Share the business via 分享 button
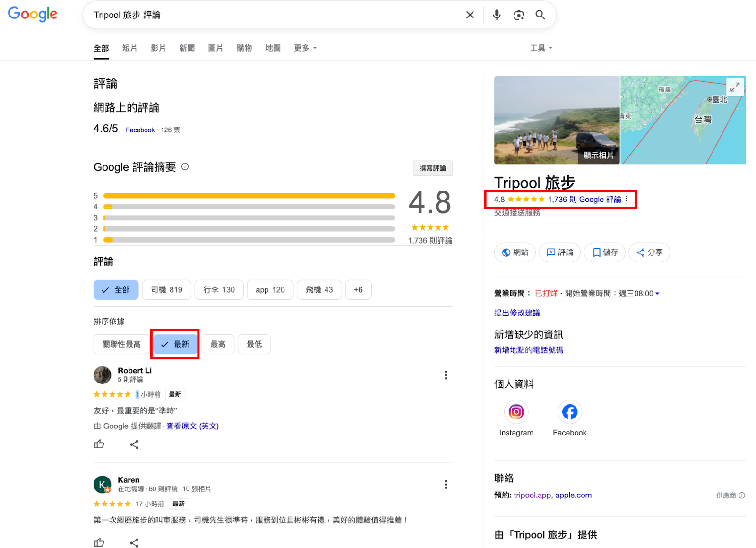This screenshot has width=756, height=548. [649, 252]
